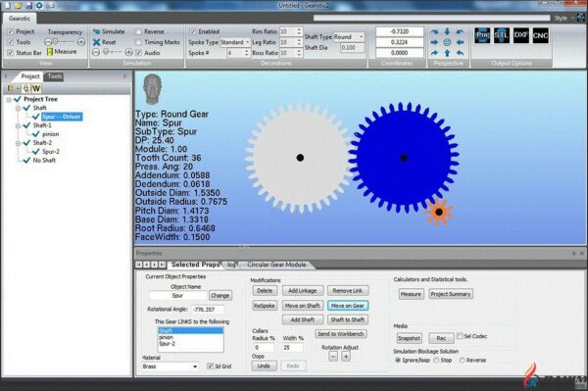Toggle the Audio checkbox
588x391 pixels.
pyautogui.click(x=139, y=53)
